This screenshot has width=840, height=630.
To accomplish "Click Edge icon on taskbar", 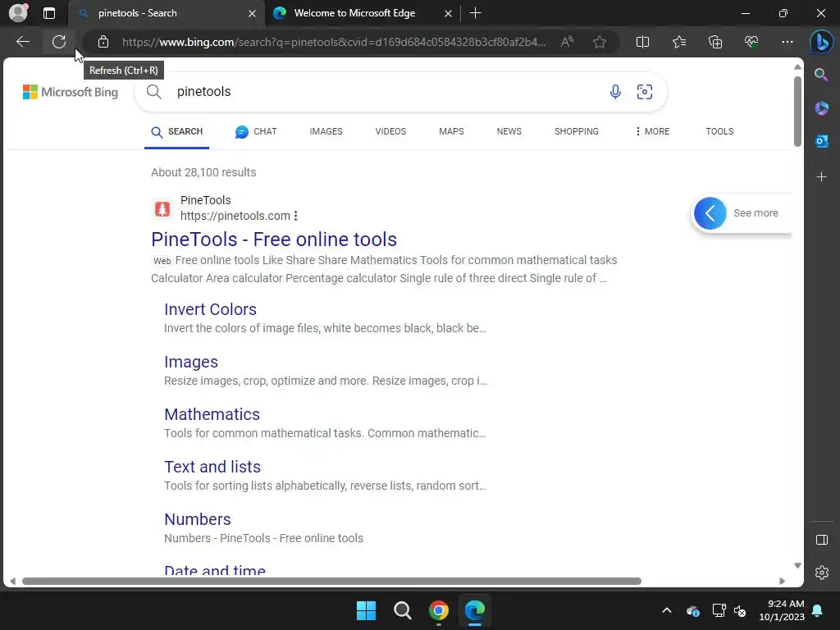I will pos(475,610).
